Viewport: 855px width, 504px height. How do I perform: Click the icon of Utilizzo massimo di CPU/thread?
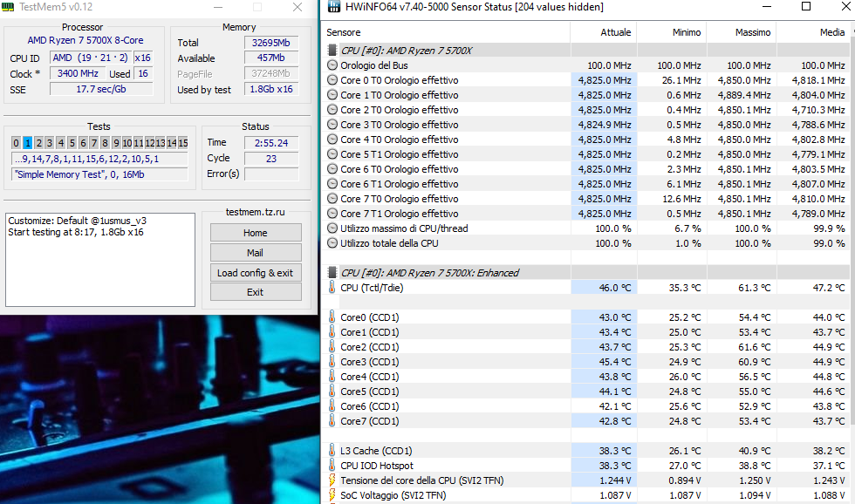pos(332,228)
